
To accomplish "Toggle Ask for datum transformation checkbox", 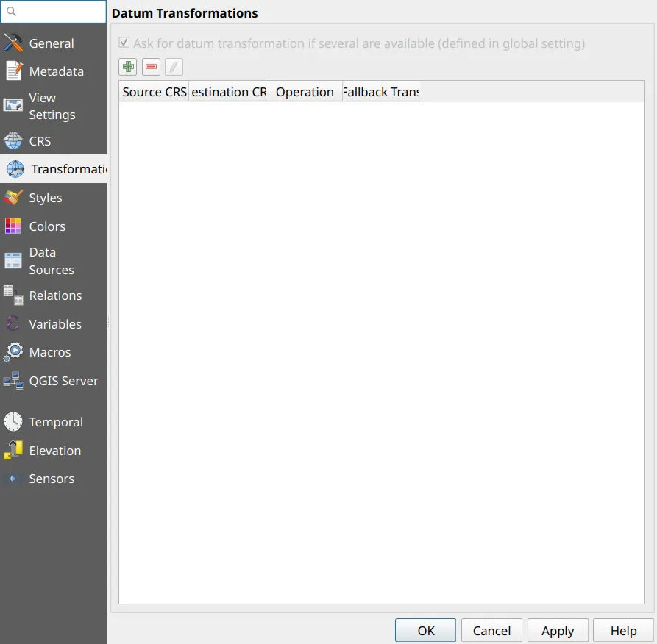I will pyautogui.click(x=124, y=43).
